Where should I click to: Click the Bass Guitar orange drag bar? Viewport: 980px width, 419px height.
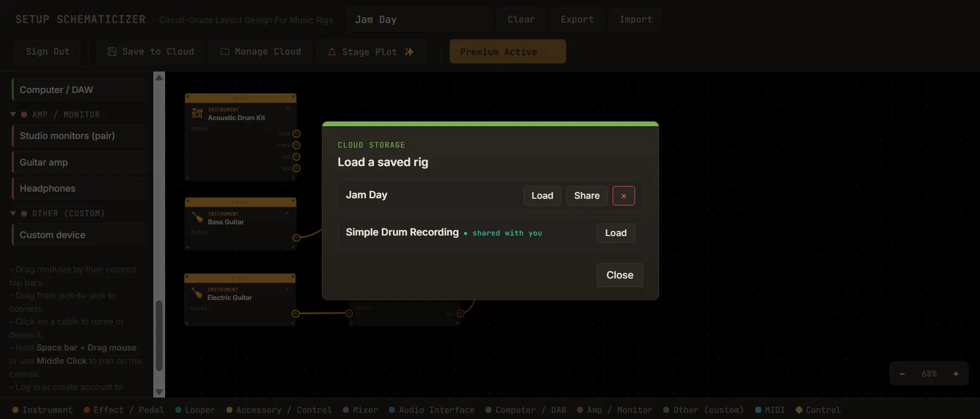click(x=240, y=202)
